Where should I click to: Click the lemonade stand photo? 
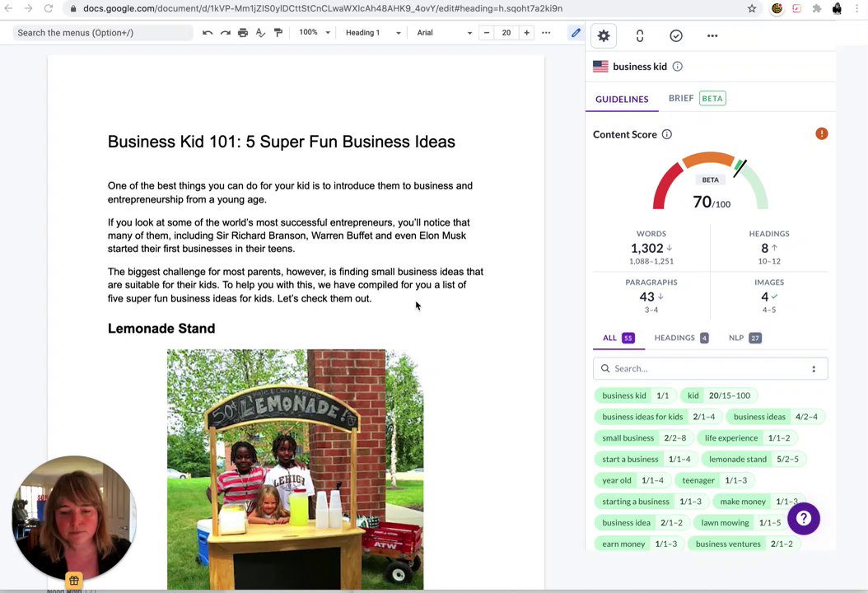[295, 469]
